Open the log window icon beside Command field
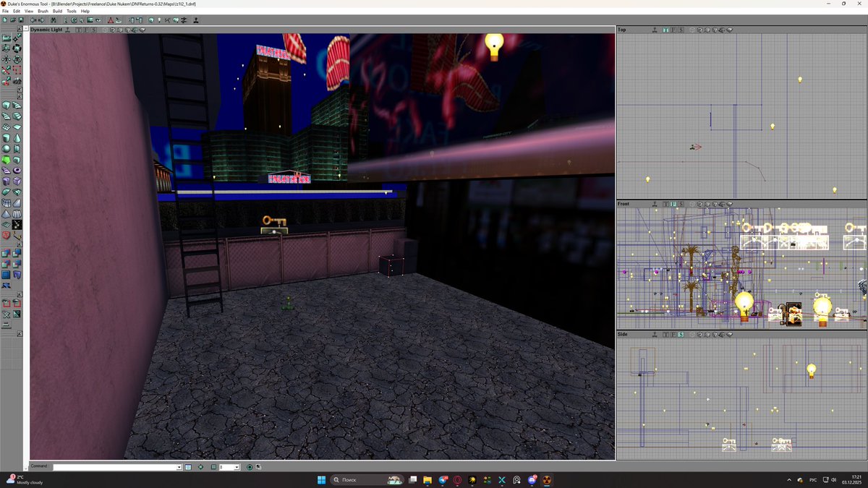Image resolution: width=868 pixels, height=488 pixels. 188,467
